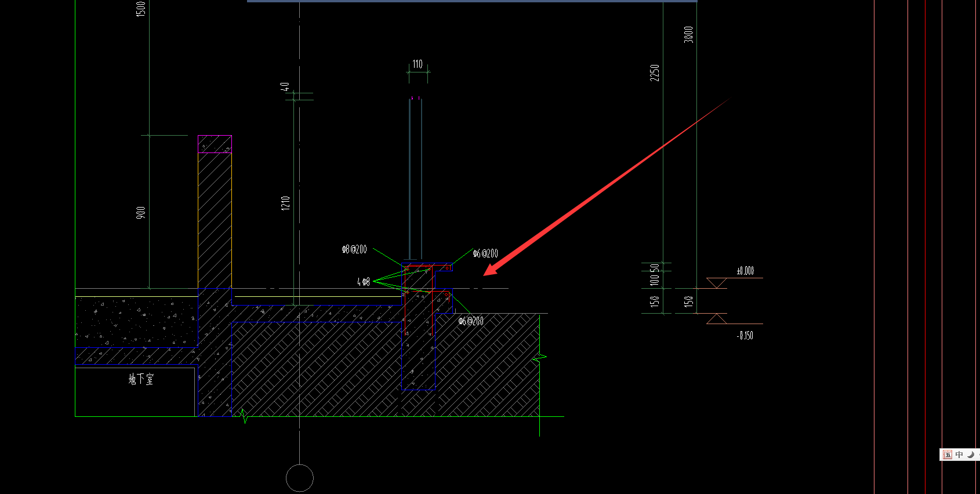This screenshot has width=980, height=494.
Task: Select the 110 width dimension text
Action: 418,64
